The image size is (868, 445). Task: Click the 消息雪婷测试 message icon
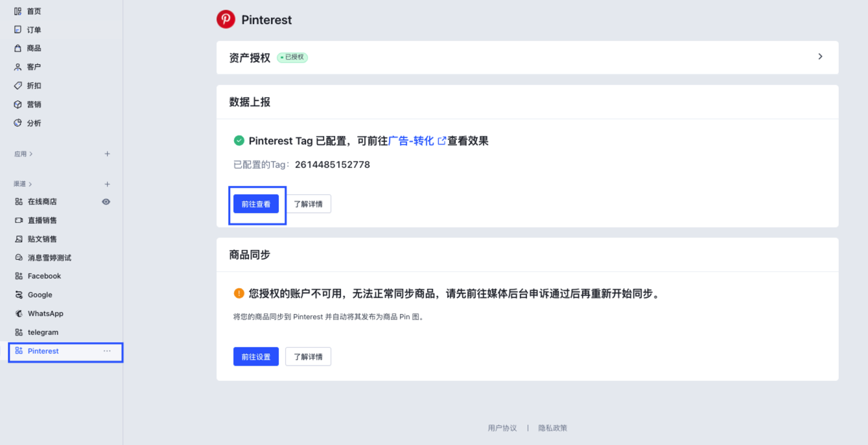point(19,258)
